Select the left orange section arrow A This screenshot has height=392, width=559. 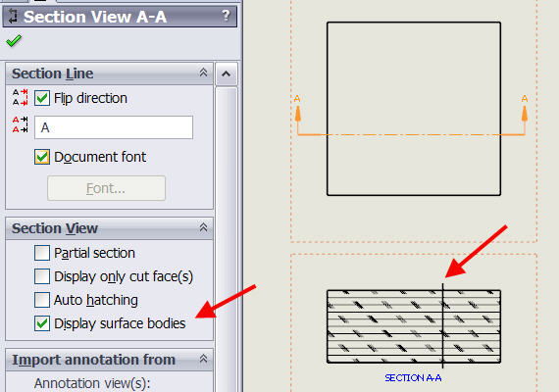297,111
